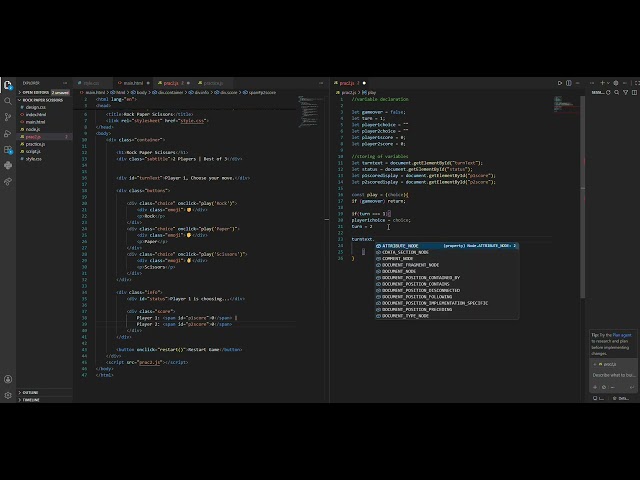Select DOCUMENT_POSITION_IMPLEMENTATION_SPECIFIC suggestion
Image resolution: width=640 pixels, height=480 pixels.
(447, 303)
